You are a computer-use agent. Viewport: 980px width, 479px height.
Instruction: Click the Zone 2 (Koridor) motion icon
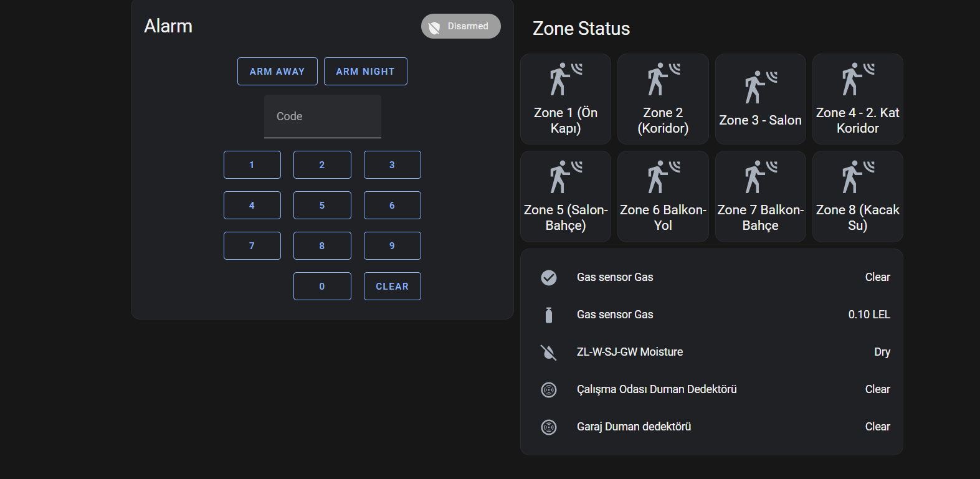(x=663, y=79)
